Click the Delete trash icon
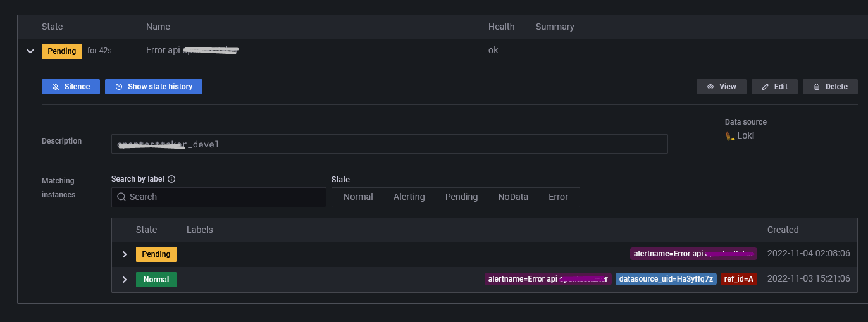The width and height of the screenshot is (868, 322). pyautogui.click(x=817, y=87)
